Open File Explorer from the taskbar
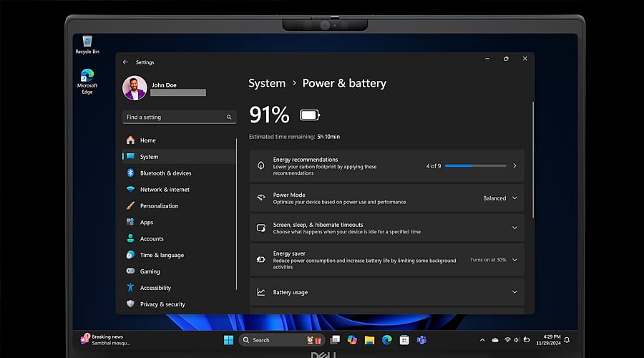Viewport: 644px width, 358px height. (x=369, y=340)
